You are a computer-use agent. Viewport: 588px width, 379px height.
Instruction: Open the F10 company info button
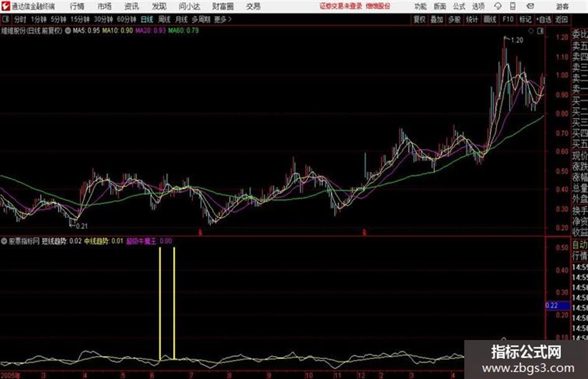[508, 19]
